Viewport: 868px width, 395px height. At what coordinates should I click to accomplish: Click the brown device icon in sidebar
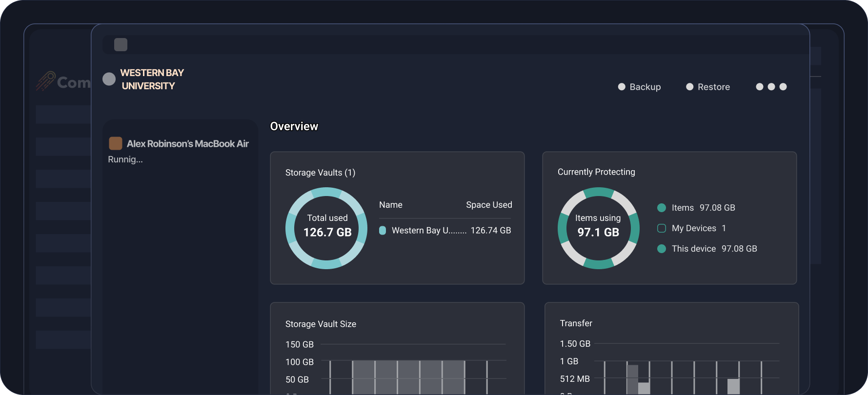pyautogui.click(x=116, y=143)
